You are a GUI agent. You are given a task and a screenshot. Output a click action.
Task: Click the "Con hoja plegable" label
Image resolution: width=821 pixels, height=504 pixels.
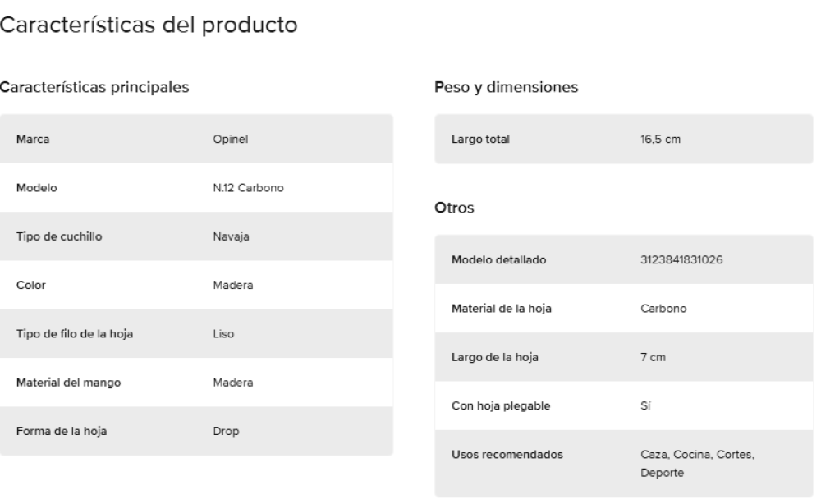click(x=499, y=405)
